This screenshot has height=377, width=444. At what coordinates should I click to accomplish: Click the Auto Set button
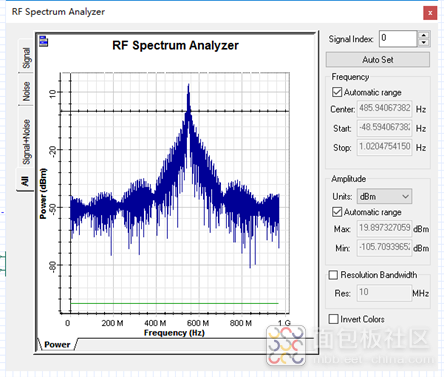pyautogui.click(x=378, y=60)
